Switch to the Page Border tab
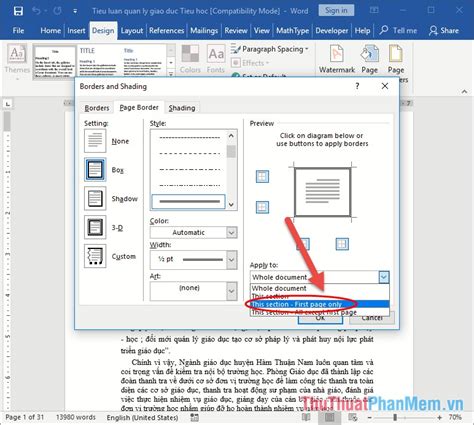Screen dimensions: 474x425 point(139,107)
